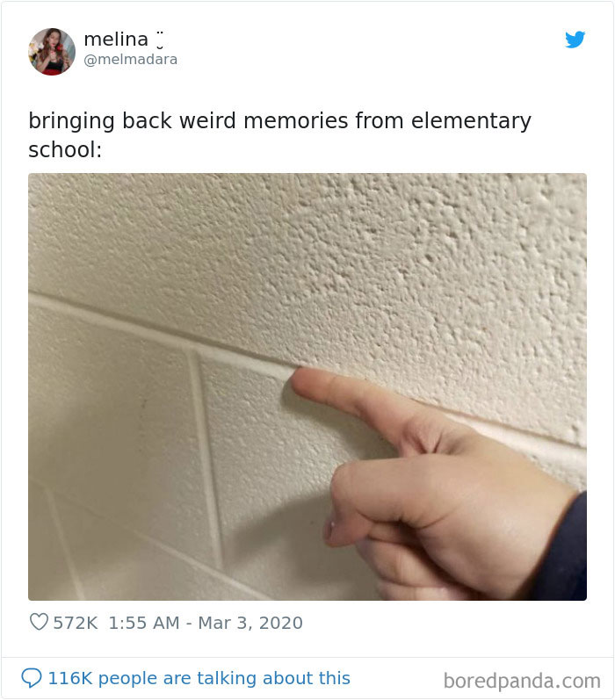Screen dimensions: 615x700
Task: Click the dark sleeve cuff in the photo
Action: click(x=564, y=549)
